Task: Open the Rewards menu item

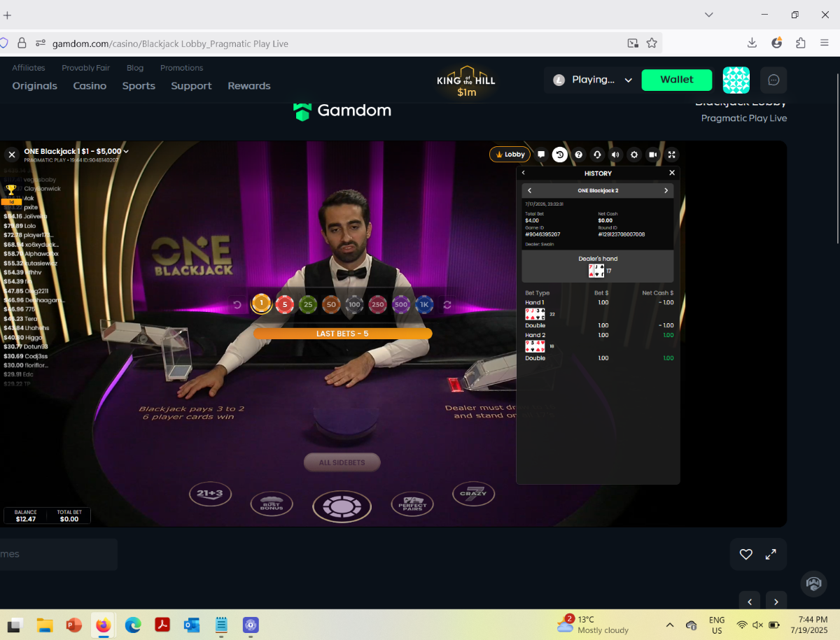Action: pos(249,86)
